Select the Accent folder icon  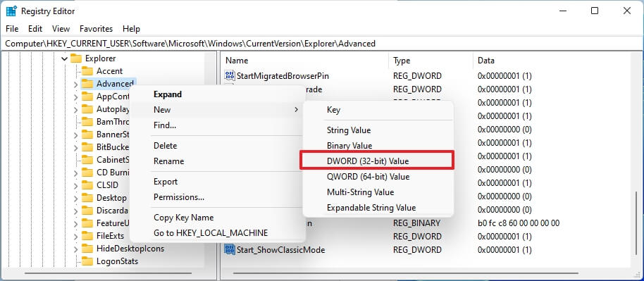coord(87,71)
